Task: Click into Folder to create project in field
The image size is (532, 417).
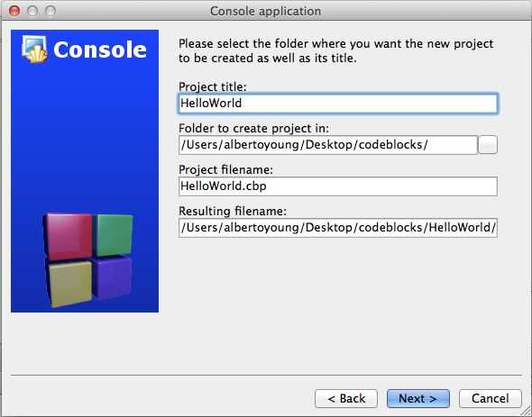Action: [328, 145]
